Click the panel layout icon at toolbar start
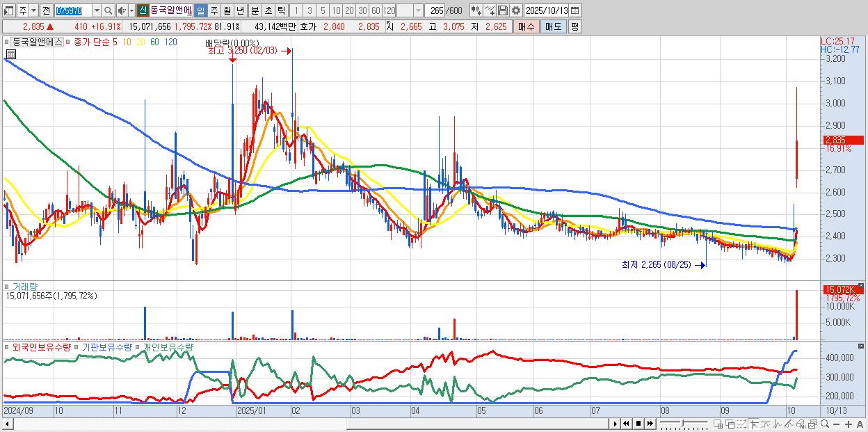Image resolution: width=868 pixels, height=432 pixels. (9, 10)
